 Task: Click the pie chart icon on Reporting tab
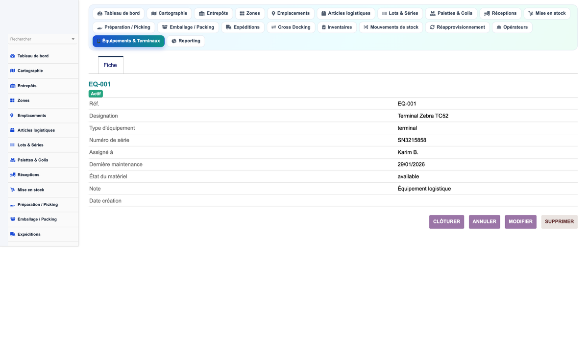174,41
